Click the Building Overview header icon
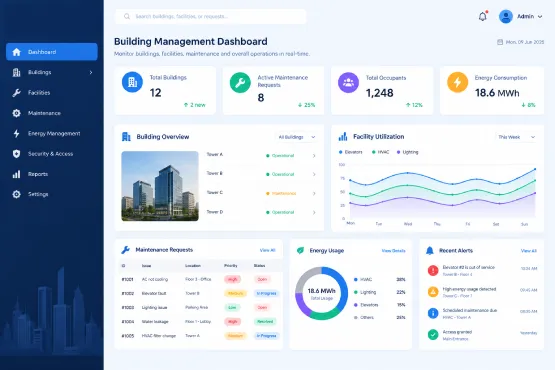Image resolution: width=555 pixels, height=370 pixels. (126, 137)
